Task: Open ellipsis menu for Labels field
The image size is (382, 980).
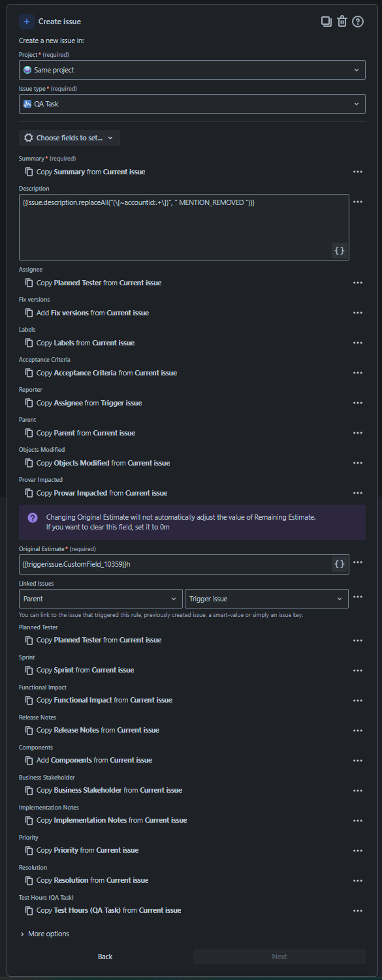Action: (x=358, y=343)
